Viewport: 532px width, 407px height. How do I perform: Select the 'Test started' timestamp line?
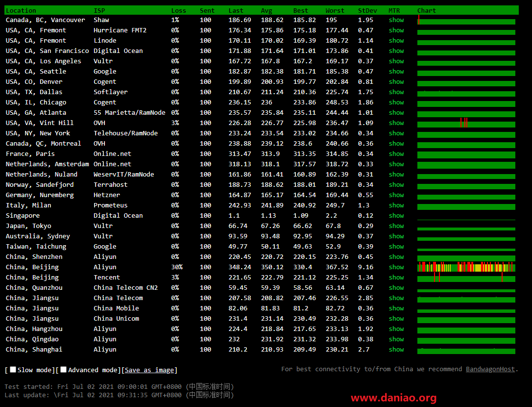pos(120,386)
